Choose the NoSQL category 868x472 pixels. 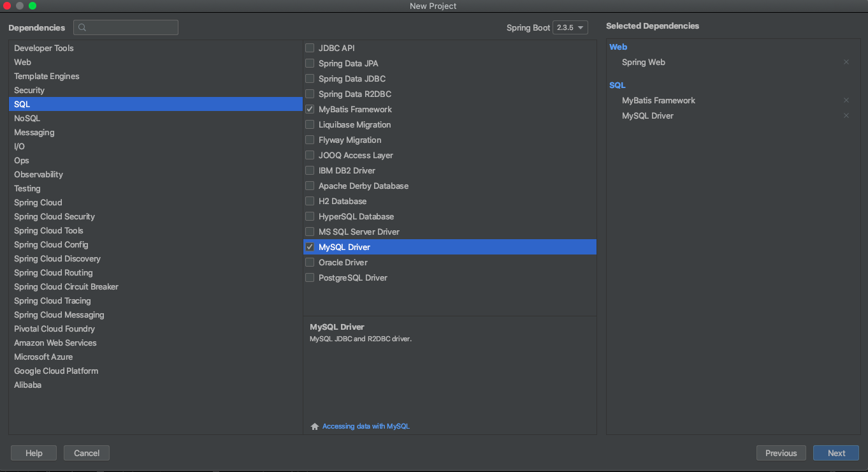[156, 119]
